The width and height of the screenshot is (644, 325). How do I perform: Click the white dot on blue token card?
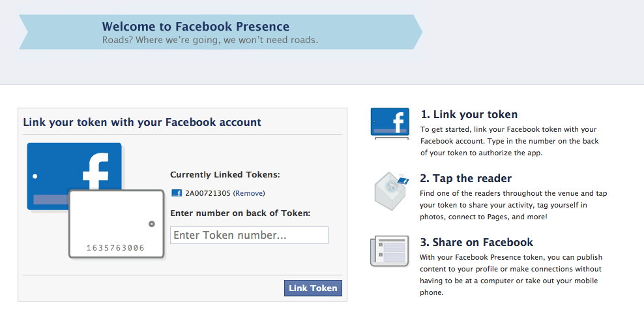35,176
